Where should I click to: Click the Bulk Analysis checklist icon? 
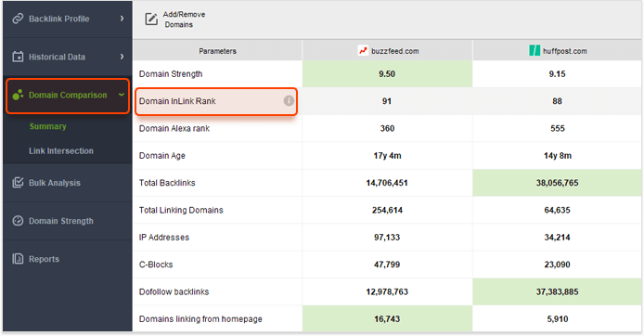(x=18, y=182)
